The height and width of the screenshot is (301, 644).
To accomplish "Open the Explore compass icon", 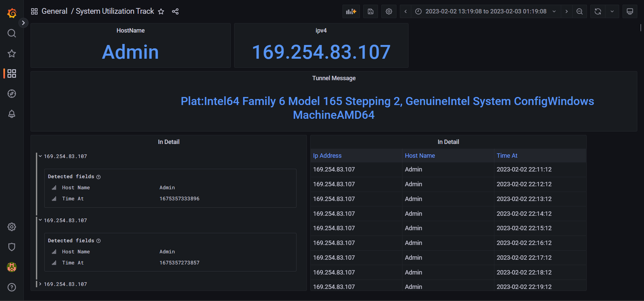I will pos(12,94).
